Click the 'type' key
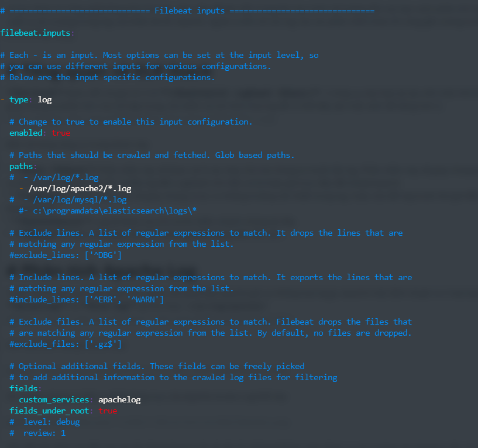This screenshot has height=448, width=478. pyautogui.click(x=19, y=99)
